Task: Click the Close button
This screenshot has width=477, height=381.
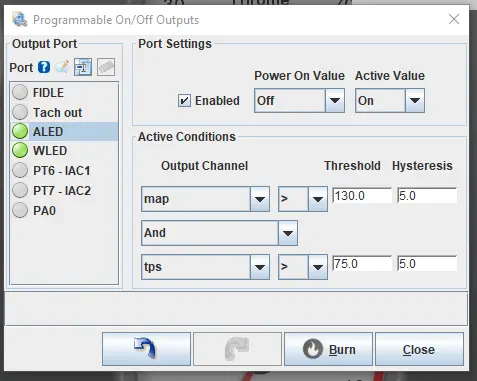Action: pos(419,349)
